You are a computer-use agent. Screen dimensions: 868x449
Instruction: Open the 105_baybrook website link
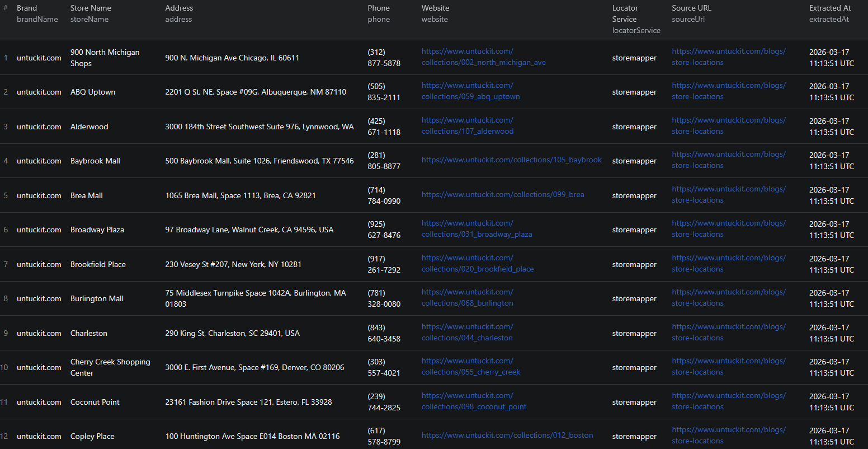point(511,160)
